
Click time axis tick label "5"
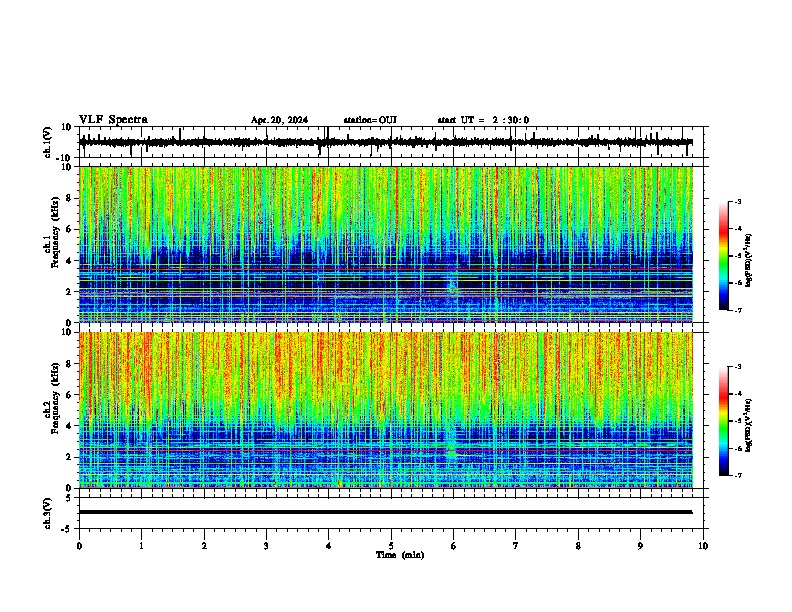391,546
